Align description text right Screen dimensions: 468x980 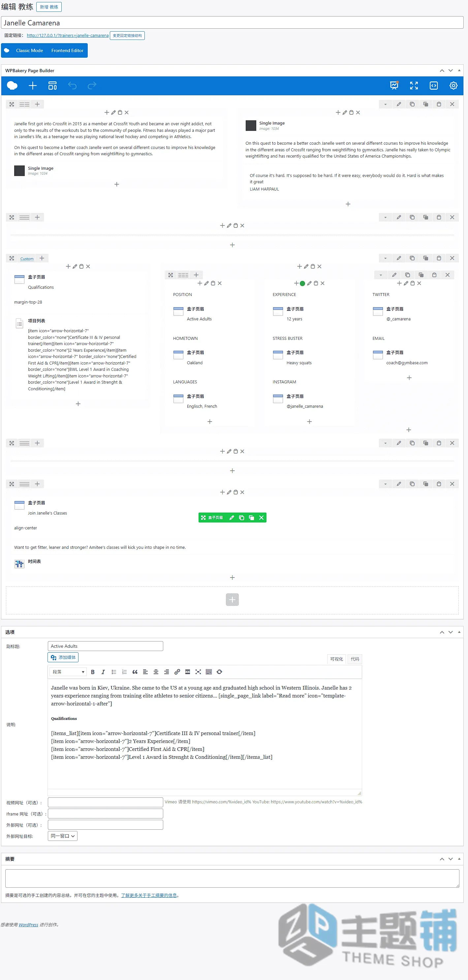tap(167, 672)
